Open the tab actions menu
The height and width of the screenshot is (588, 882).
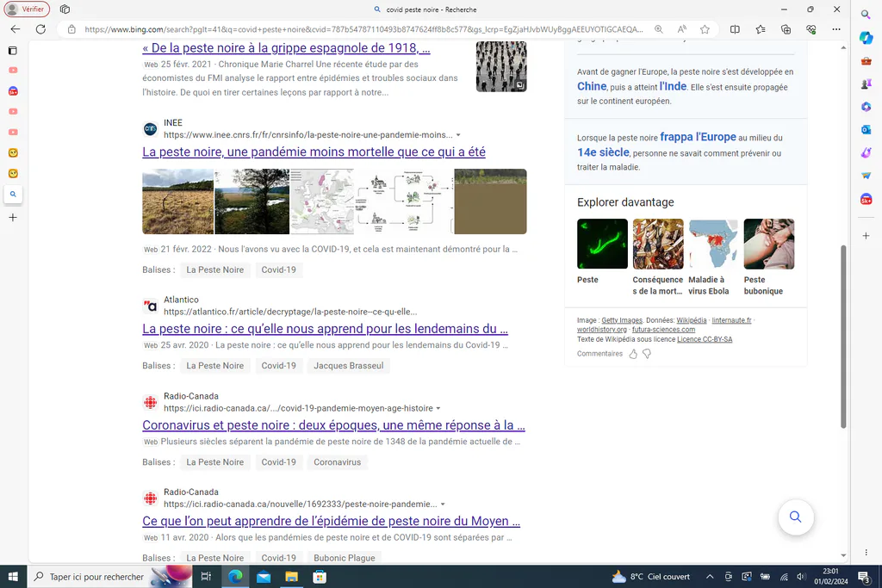tap(12, 51)
